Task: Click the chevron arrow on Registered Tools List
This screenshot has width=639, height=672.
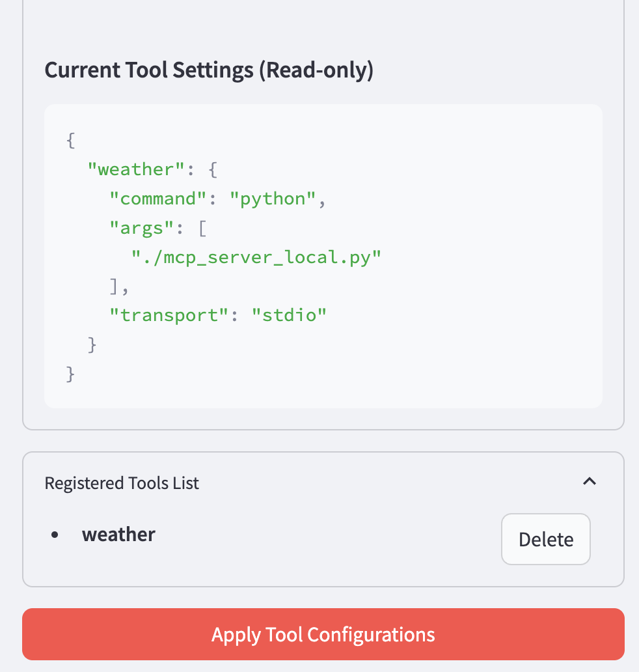Action: (x=590, y=482)
